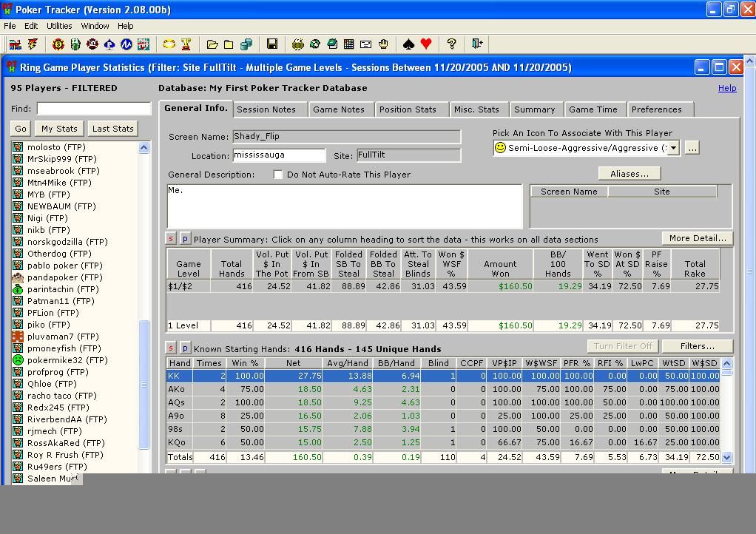Click the S button beside Known Starting Hands

171,348
